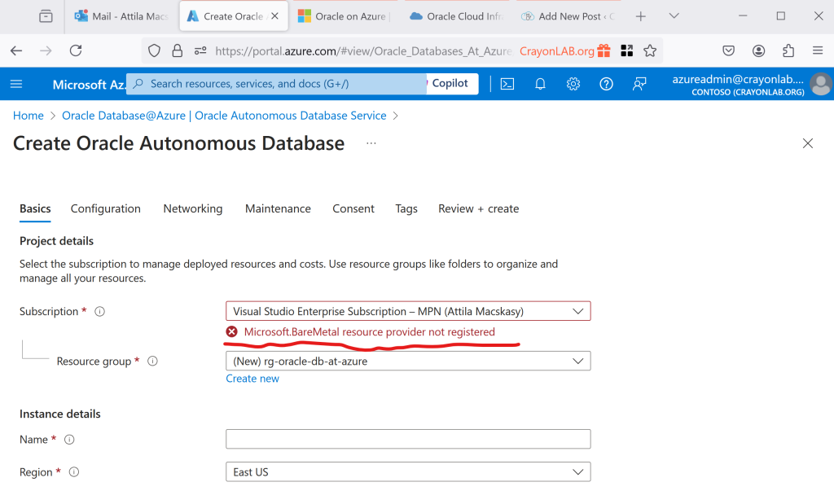Click the Resource group info icon
Viewport: 834px width, 504px height.
(152, 362)
